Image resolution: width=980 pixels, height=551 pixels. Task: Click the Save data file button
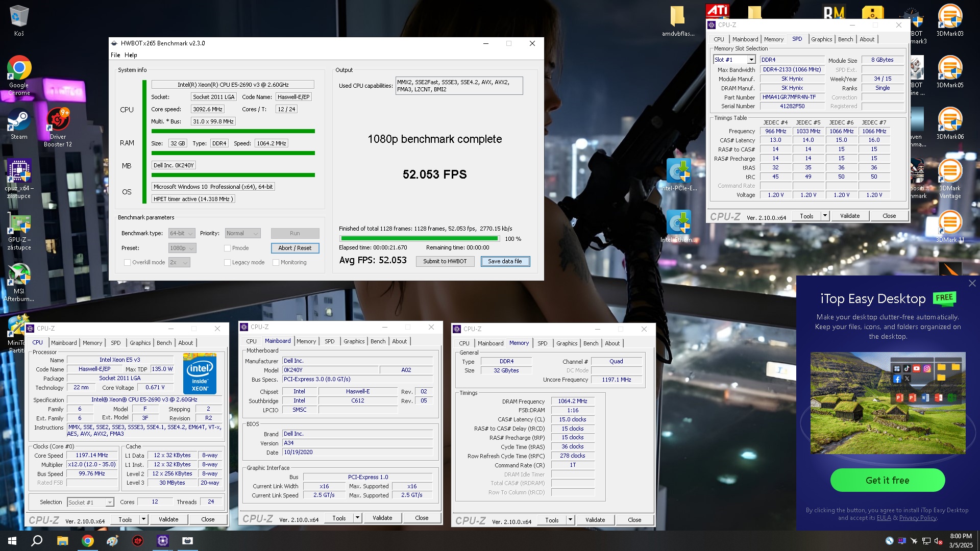pos(505,261)
